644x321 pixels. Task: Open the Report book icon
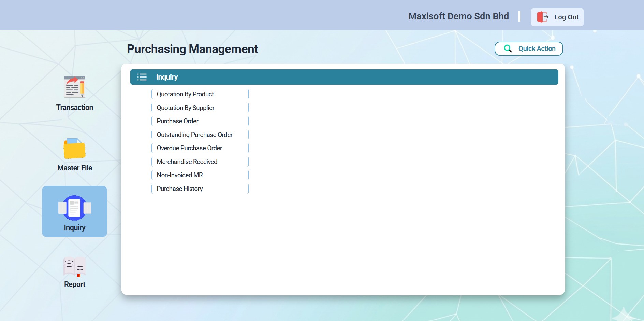click(74, 267)
